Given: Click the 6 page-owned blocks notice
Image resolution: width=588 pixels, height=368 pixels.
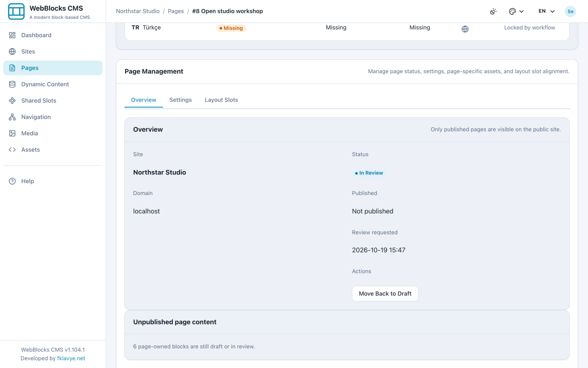Looking at the screenshot, I should [194, 346].
